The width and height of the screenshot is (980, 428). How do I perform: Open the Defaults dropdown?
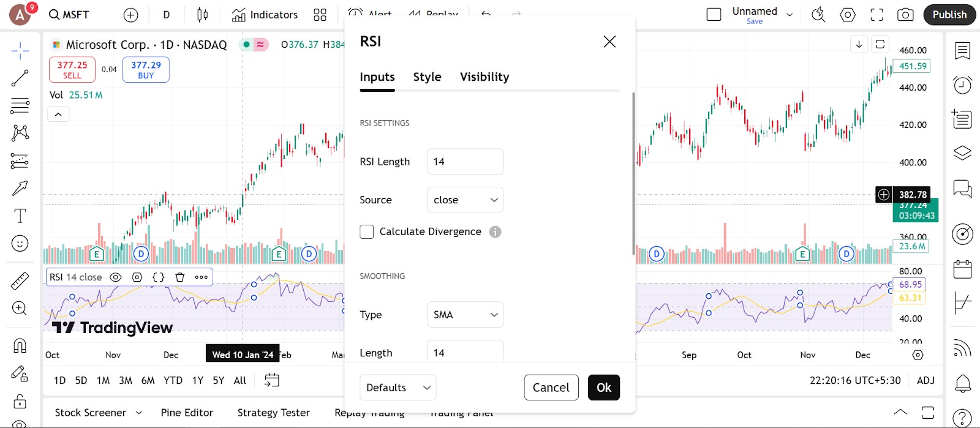pos(398,388)
